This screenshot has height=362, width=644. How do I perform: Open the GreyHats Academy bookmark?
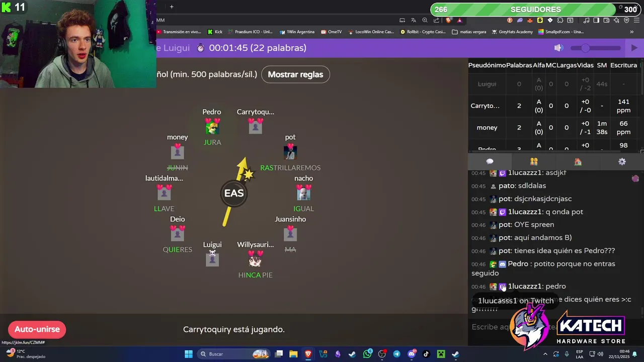[x=512, y=32]
